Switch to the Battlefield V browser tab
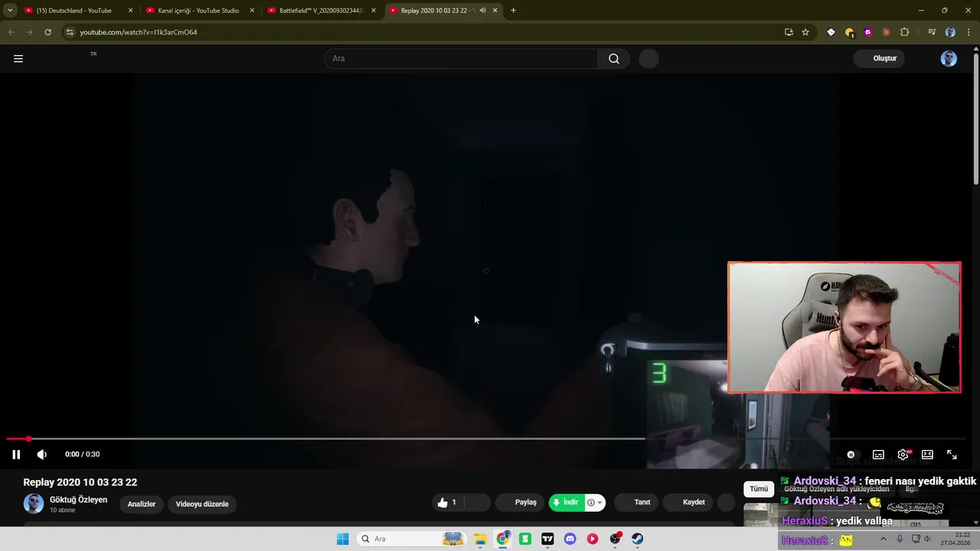Viewport: 980px width, 551px height. click(321, 11)
